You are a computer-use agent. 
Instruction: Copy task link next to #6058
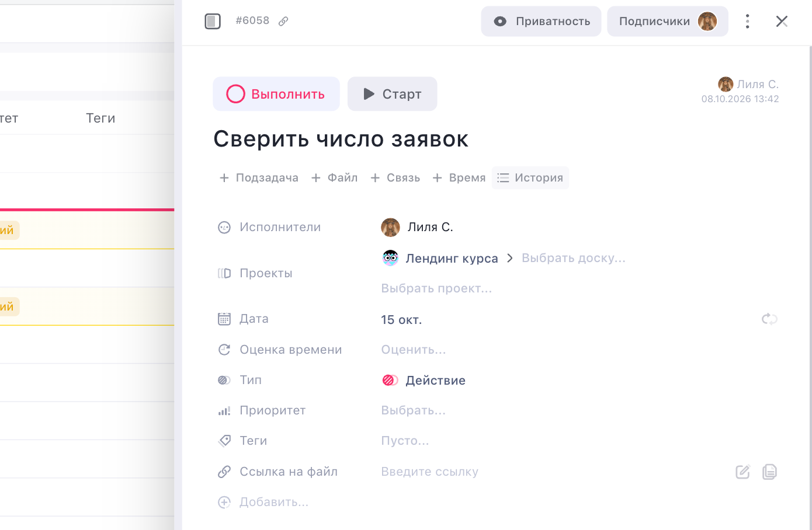[x=283, y=22]
